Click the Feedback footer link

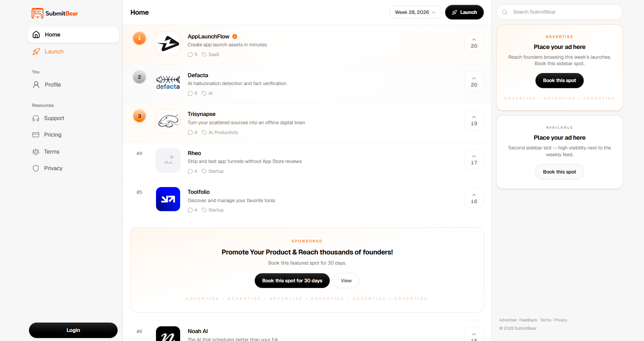pos(528,320)
